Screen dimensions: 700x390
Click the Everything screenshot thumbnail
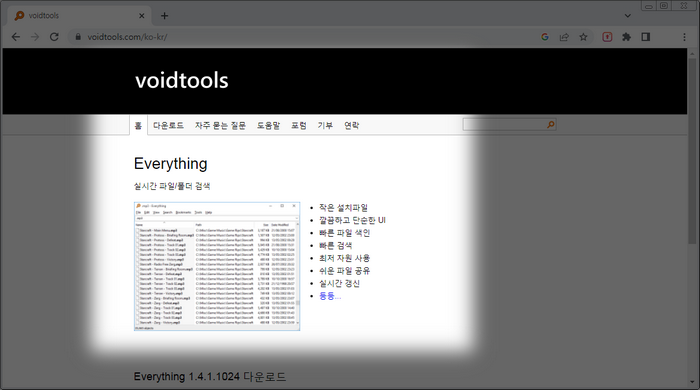pos(217,266)
